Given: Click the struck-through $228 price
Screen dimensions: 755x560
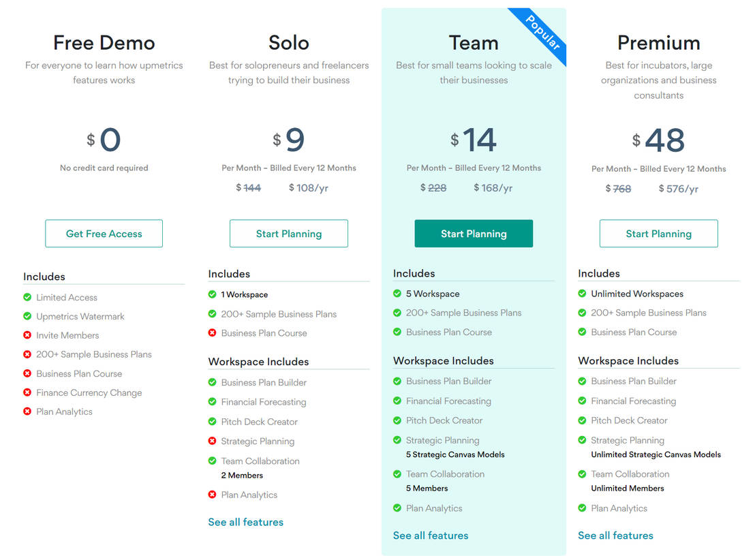Looking at the screenshot, I should (433, 188).
